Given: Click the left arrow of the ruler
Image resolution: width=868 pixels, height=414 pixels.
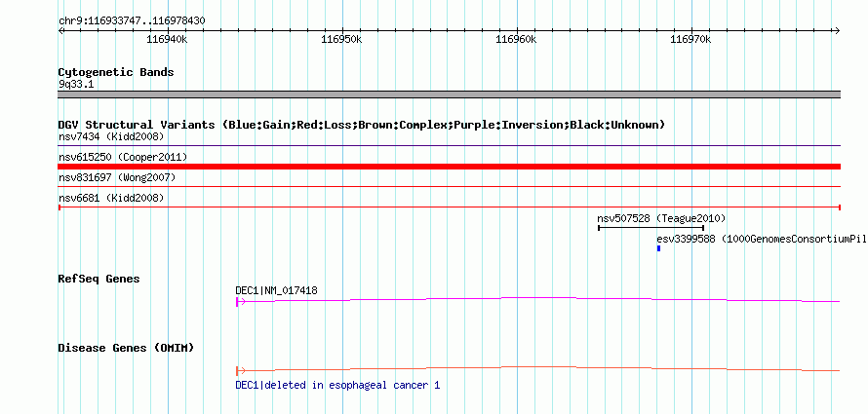Looking at the screenshot, I should click(x=60, y=30).
